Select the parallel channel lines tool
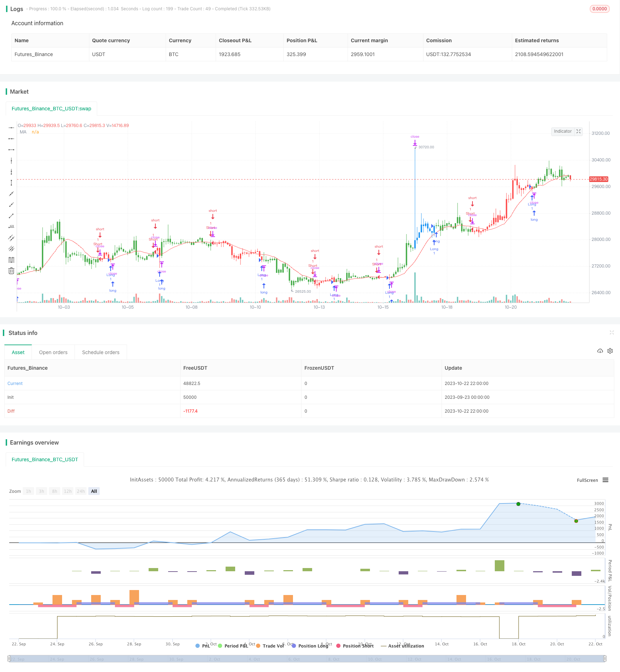 pos(11,238)
